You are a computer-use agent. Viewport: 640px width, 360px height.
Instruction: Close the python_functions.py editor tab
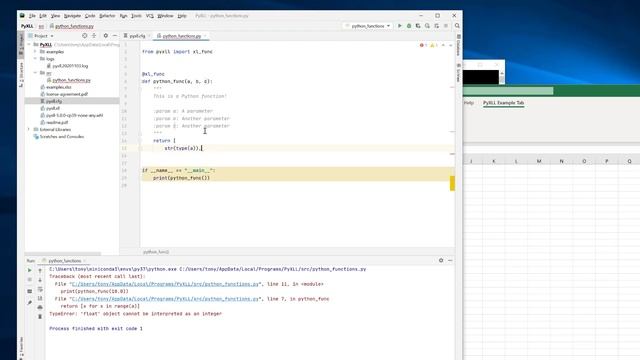click(205, 36)
